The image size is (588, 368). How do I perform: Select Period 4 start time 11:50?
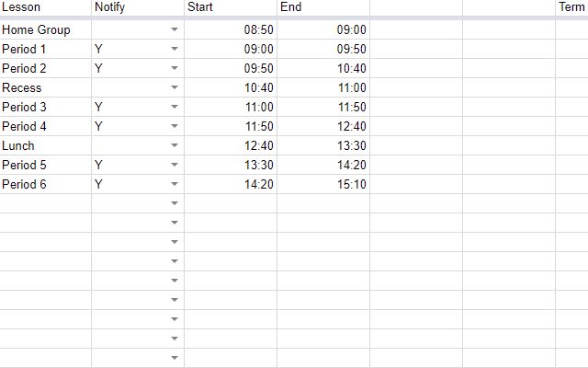coord(231,126)
